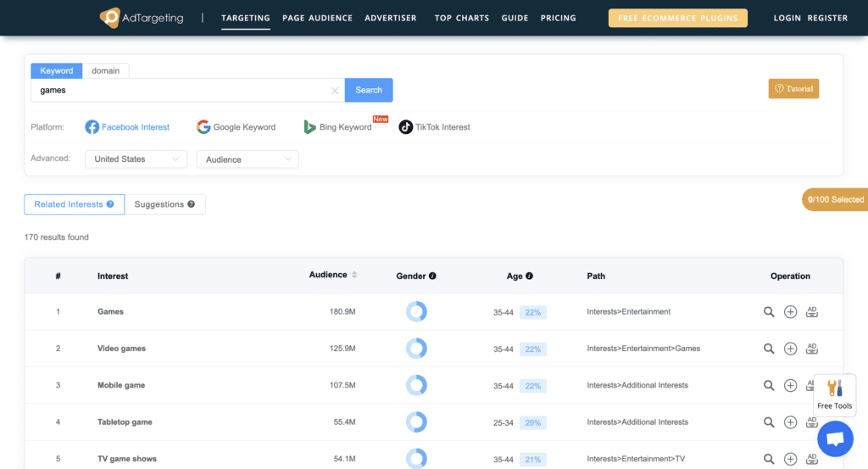
Task: Click help icon beside Suggestions
Action: pos(191,204)
